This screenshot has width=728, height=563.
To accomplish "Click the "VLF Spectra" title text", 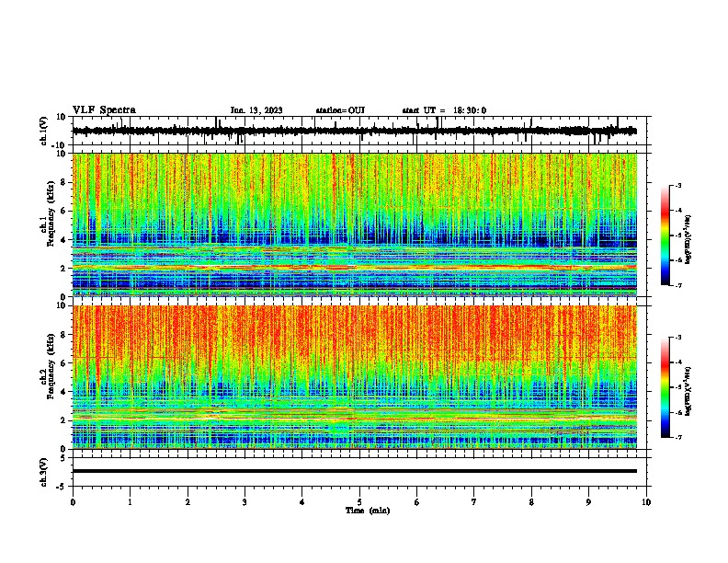I will coord(104,110).
